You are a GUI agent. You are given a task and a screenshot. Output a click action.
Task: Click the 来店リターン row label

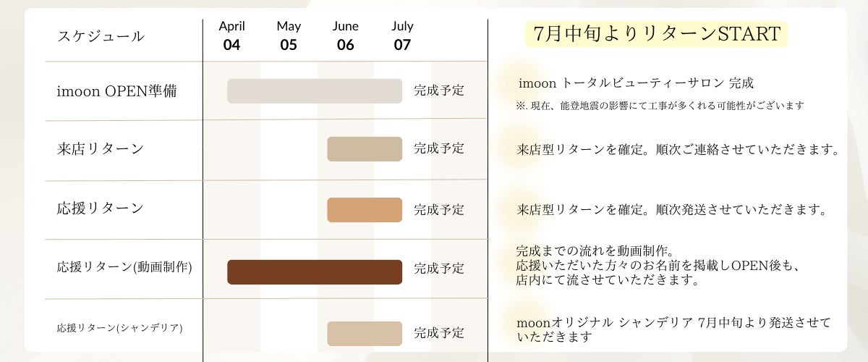pos(100,149)
